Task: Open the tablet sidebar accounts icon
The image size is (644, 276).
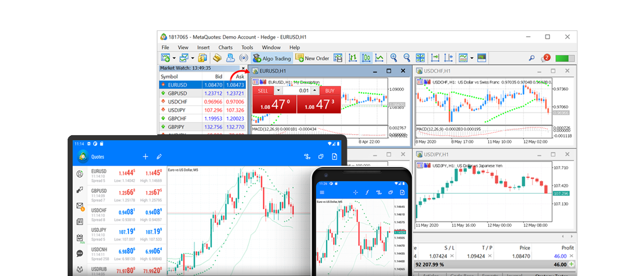Action: pos(80,173)
